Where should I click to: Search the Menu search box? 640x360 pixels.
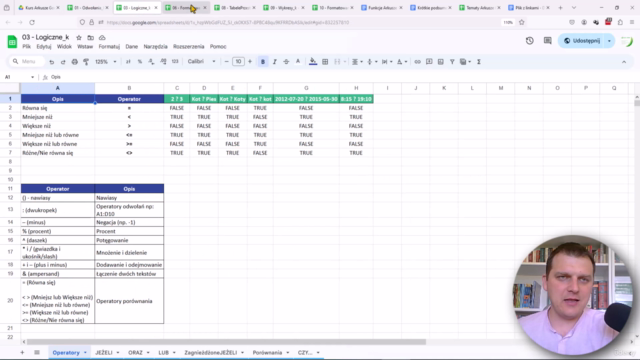coord(27,62)
